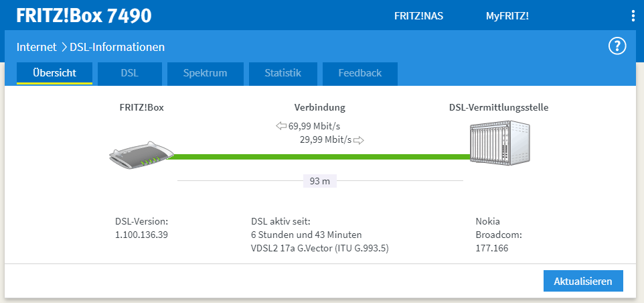
Task: Click the DSL exchange rack image
Action: click(500, 143)
